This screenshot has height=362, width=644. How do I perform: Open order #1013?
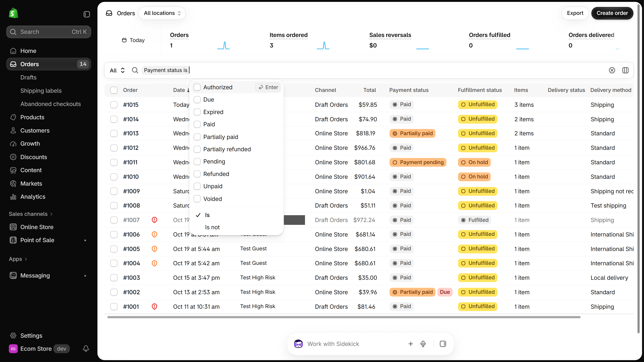131,133
